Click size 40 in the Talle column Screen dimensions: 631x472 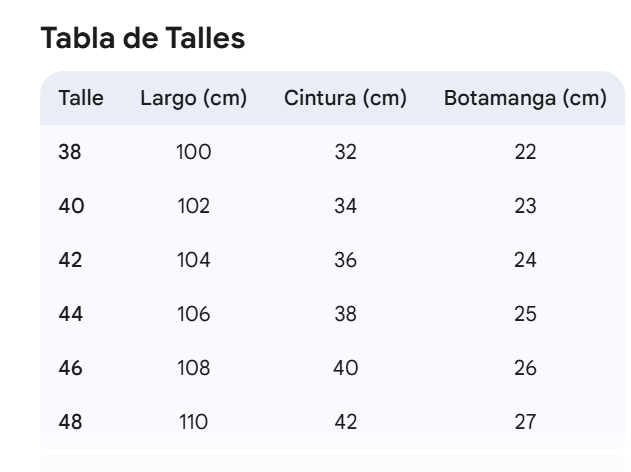click(x=71, y=206)
